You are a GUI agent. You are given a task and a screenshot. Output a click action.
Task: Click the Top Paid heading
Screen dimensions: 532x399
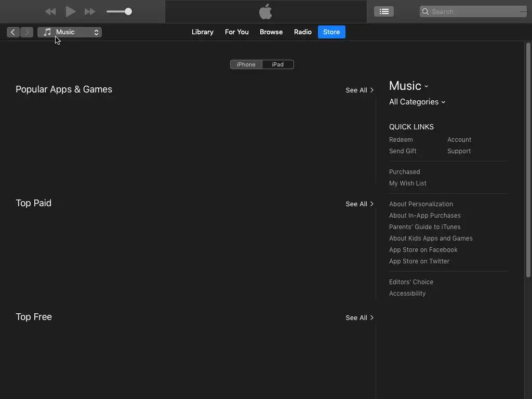click(x=34, y=203)
